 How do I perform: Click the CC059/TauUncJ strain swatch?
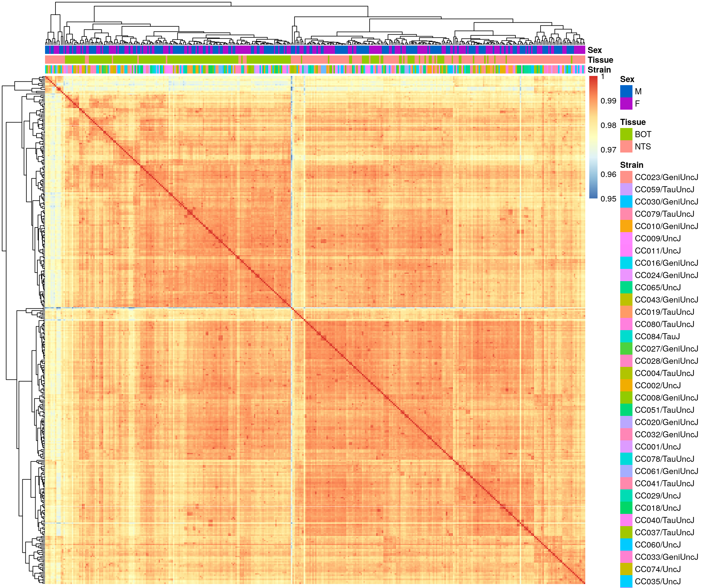pos(626,190)
